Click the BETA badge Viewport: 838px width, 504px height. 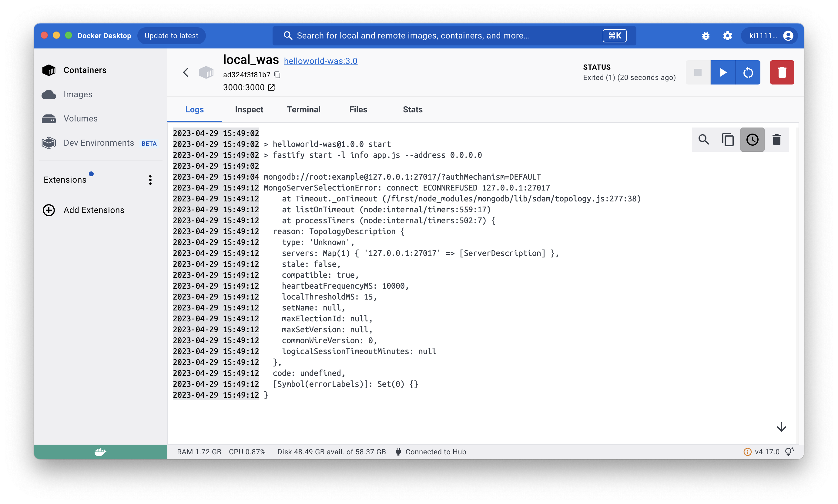pyautogui.click(x=149, y=144)
